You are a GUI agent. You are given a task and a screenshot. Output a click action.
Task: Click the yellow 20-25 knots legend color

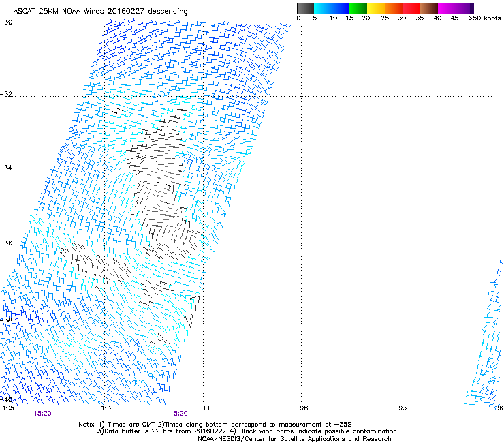pyautogui.click(x=376, y=8)
